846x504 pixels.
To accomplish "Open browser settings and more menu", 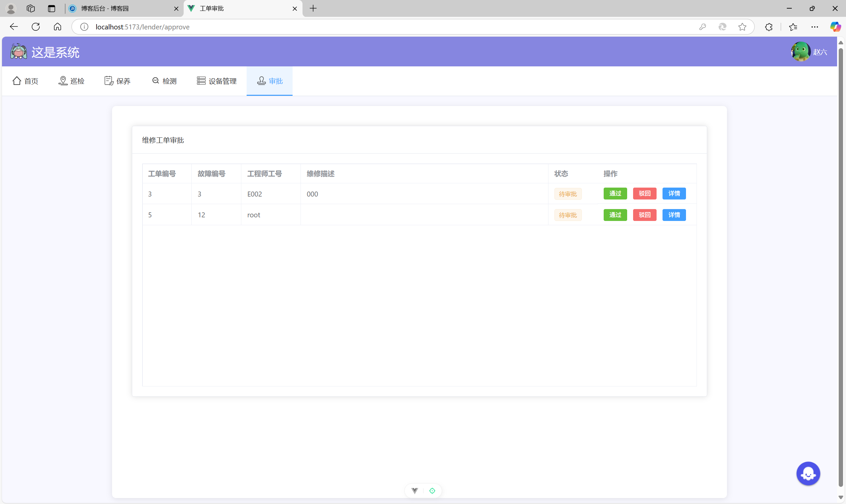I will [814, 27].
